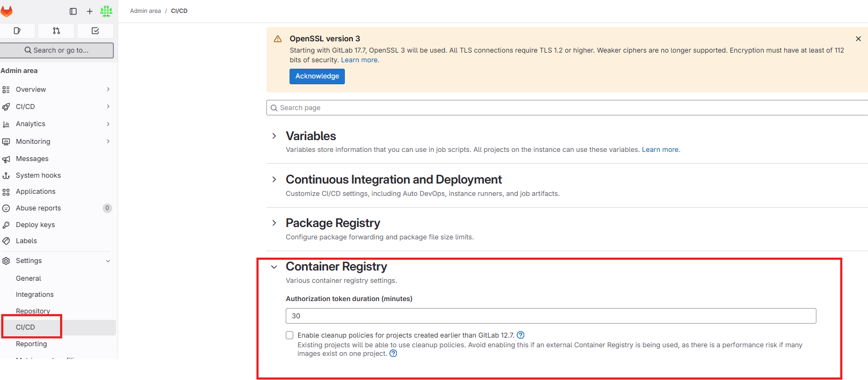Click the Settings gear icon
This screenshot has height=380, width=868.
(x=6, y=261)
